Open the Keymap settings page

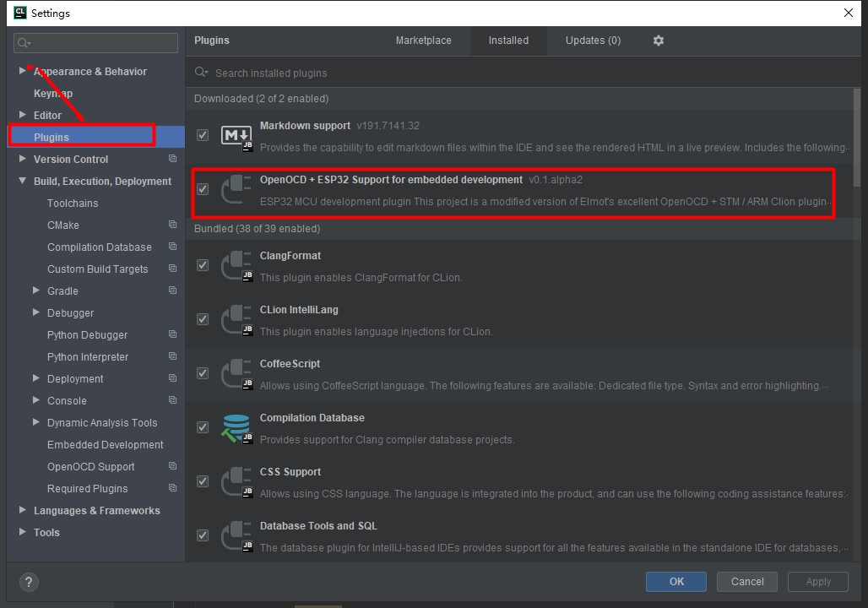(53, 94)
